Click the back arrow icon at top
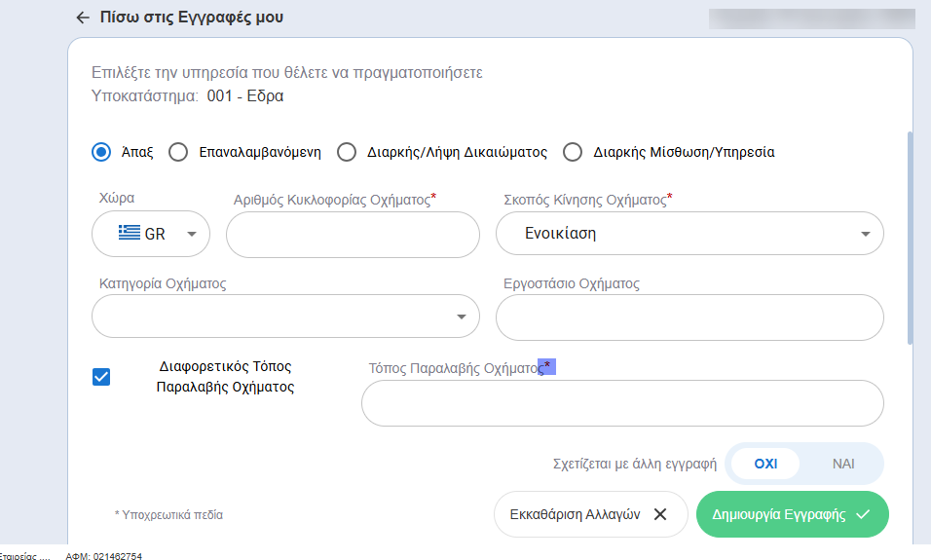This screenshot has height=560, width=931. [x=83, y=18]
